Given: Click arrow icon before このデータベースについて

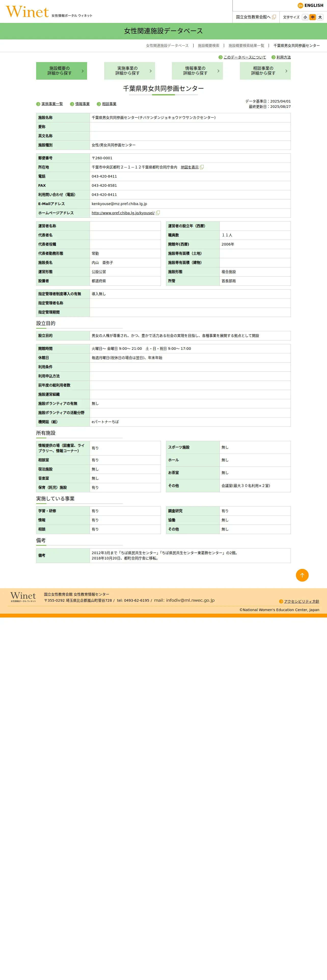Looking at the screenshot, I should click(x=220, y=57).
